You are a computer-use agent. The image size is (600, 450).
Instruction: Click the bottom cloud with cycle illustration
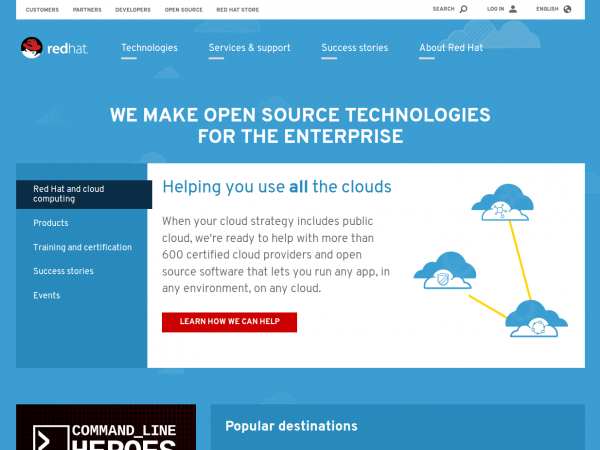536,319
